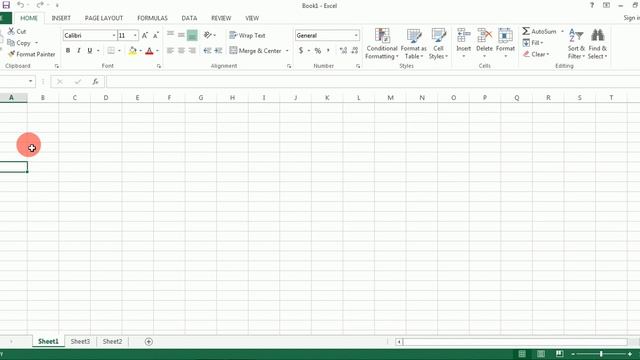Switch to Page Break Preview icon
The image size is (640, 360).
[560, 354]
